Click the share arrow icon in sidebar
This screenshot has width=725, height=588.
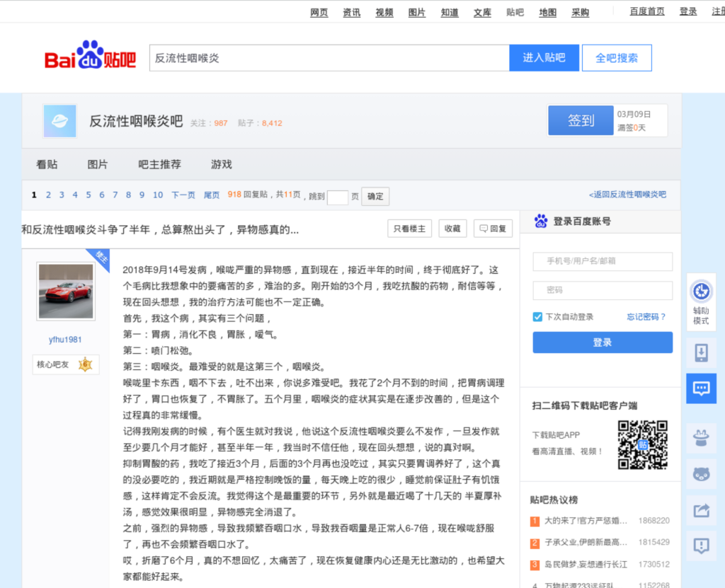coord(701,510)
